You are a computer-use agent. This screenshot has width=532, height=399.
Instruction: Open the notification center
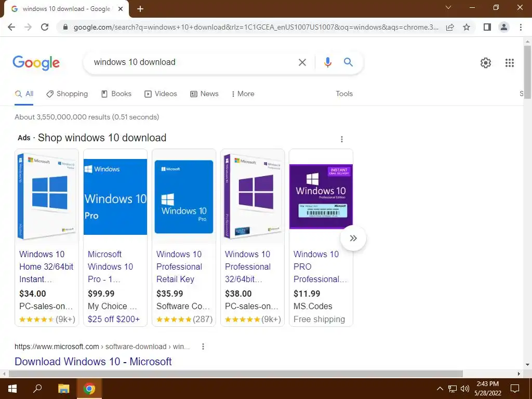pyautogui.click(x=515, y=389)
